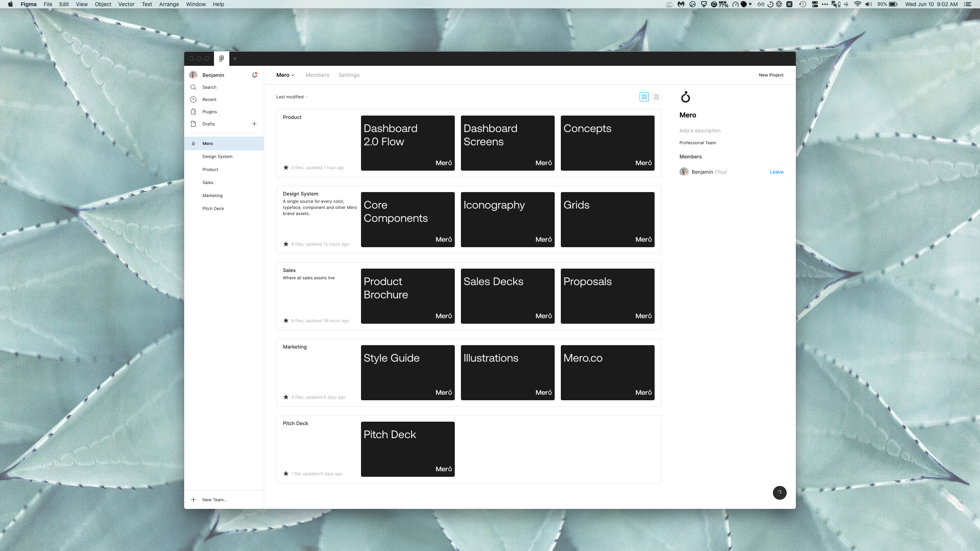Screen dimensions: 980x551
Task: Click the Leave team link
Action: [x=776, y=172]
